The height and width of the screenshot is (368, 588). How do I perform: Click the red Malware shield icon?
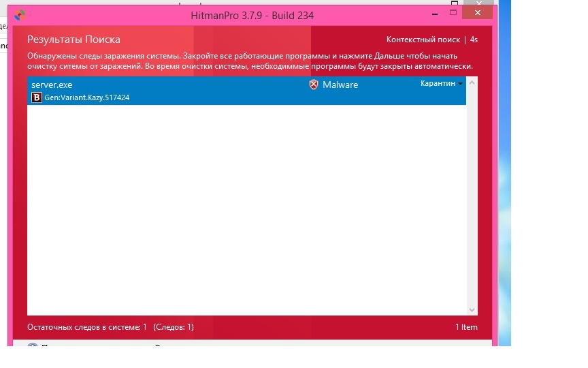314,85
